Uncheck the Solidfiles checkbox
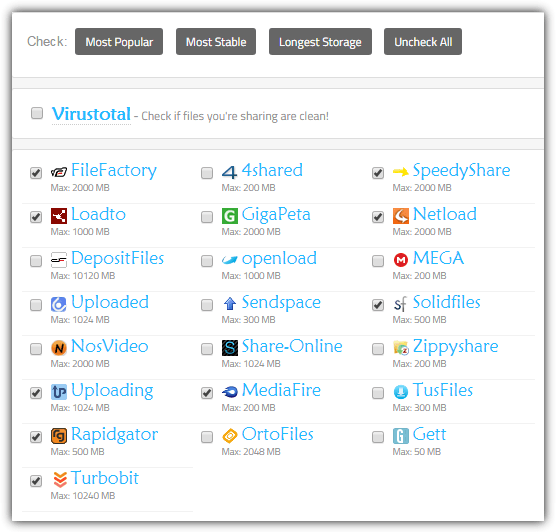 378,305
